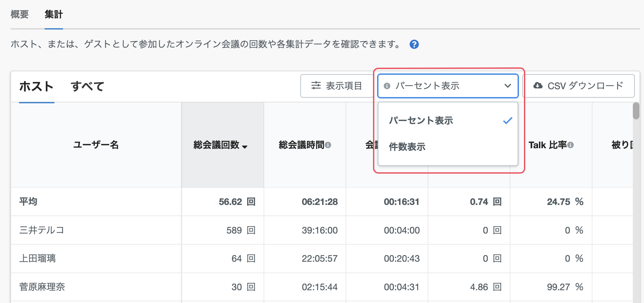Click info icon beside Talk 比率 header
The height and width of the screenshot is (303, 644).
pos(571,145)
